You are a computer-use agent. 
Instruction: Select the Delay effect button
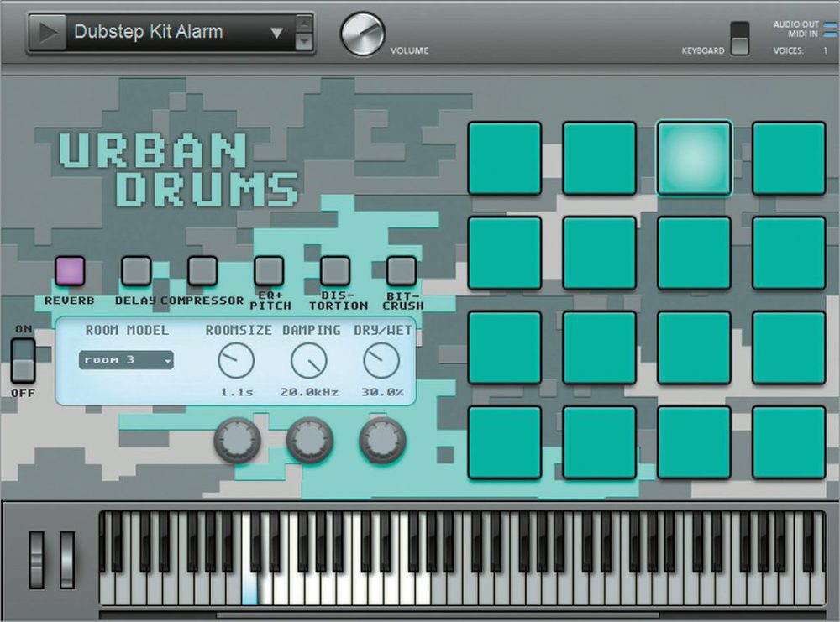136,271
